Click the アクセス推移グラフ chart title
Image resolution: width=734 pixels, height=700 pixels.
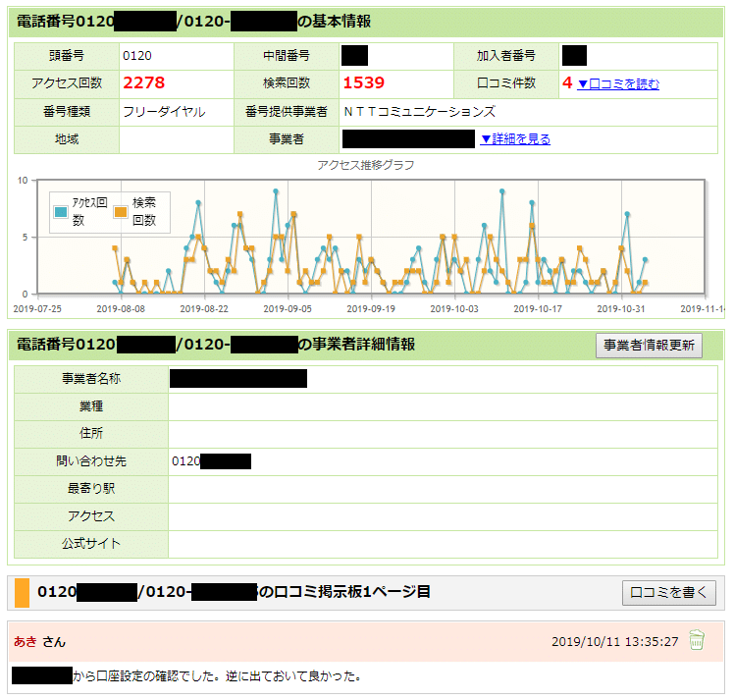(x=366, y=165)
